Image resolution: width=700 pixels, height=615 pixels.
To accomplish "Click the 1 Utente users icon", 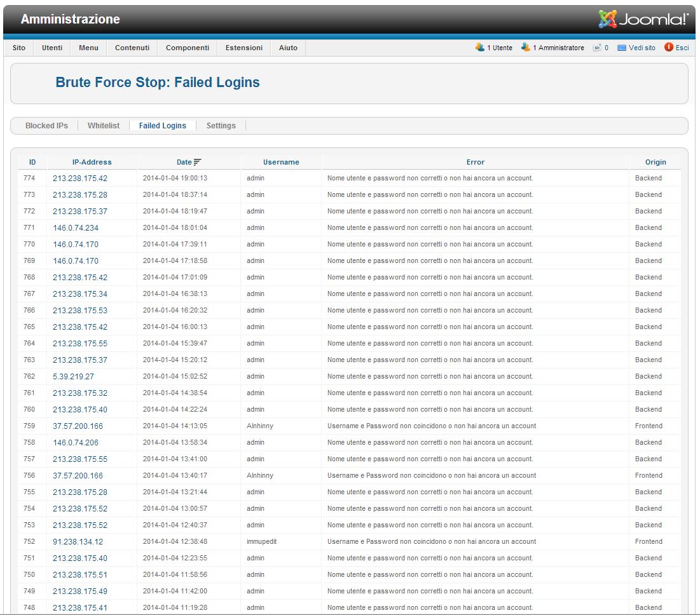I will click(x=480, y=47).
